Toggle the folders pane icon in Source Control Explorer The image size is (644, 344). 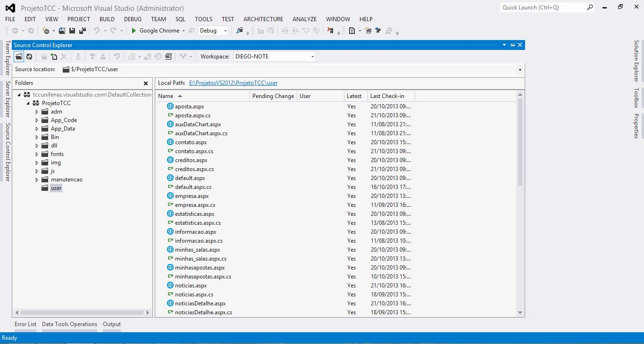click(x=19, y=57)
